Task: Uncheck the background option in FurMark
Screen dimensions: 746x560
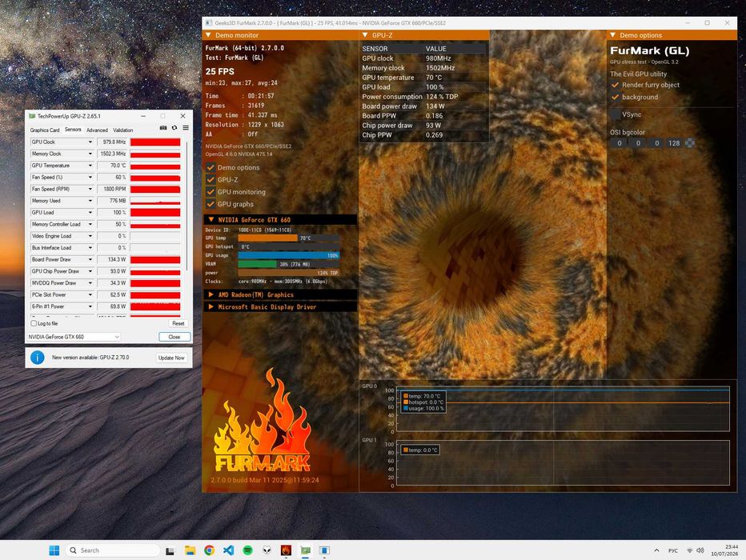Action: coord(616,97)
